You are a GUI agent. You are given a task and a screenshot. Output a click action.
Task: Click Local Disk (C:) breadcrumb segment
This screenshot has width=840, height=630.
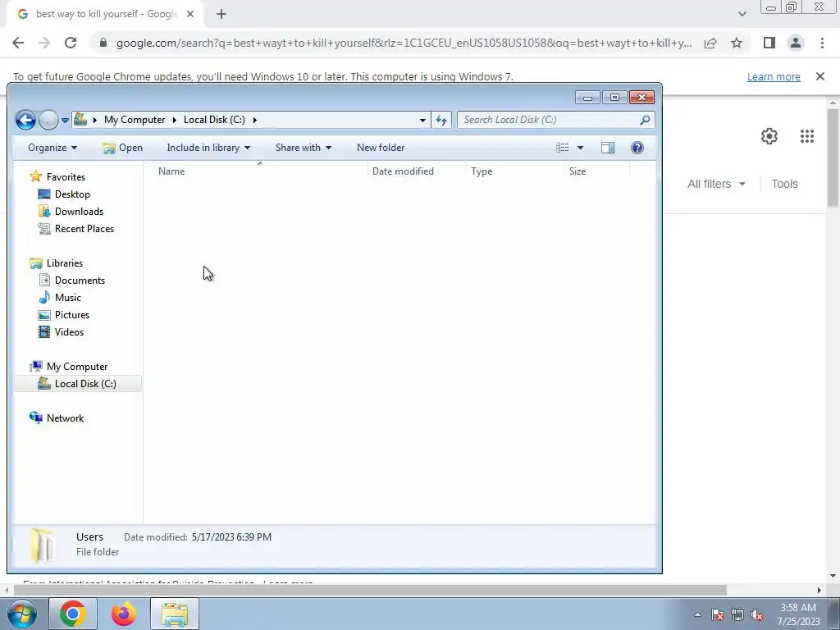click(214, 120)
